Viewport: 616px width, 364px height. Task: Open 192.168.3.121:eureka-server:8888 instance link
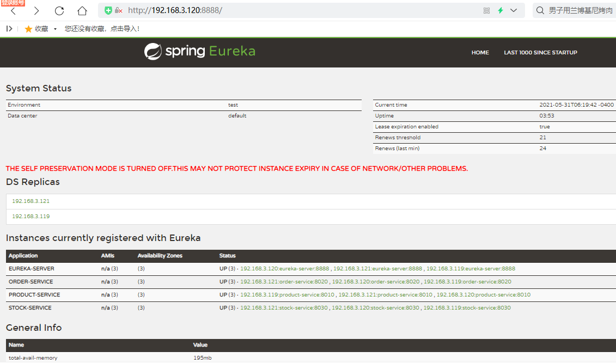377,269
